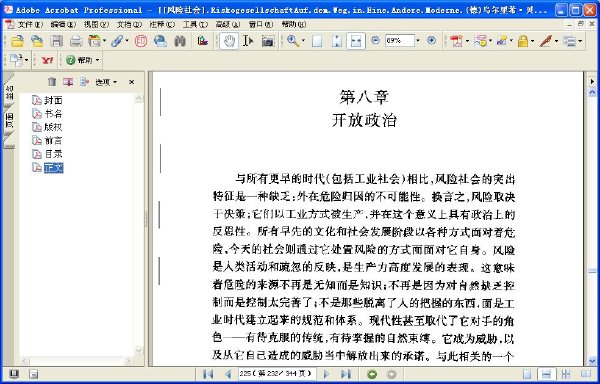Select the 正文 bookmark
The image size is (600, 384).
point(54,168)
